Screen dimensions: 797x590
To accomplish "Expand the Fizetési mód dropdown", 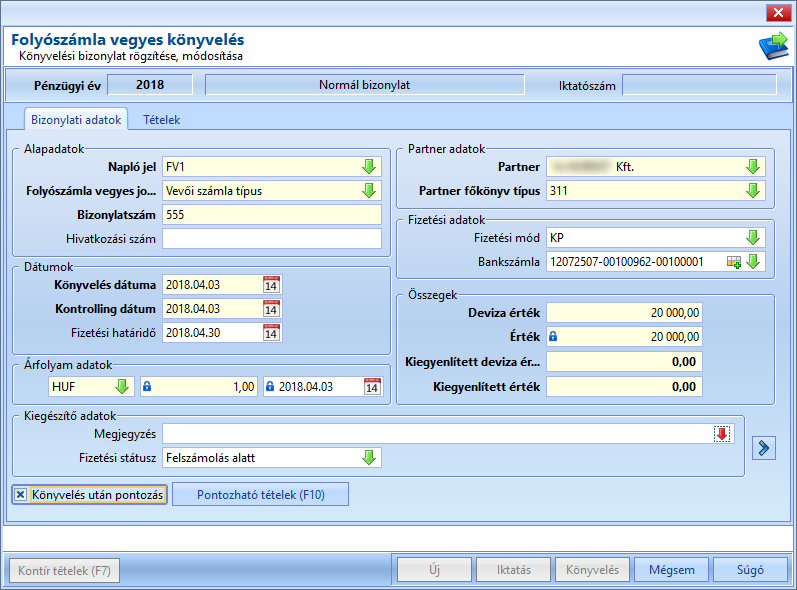I will (753, 238).
